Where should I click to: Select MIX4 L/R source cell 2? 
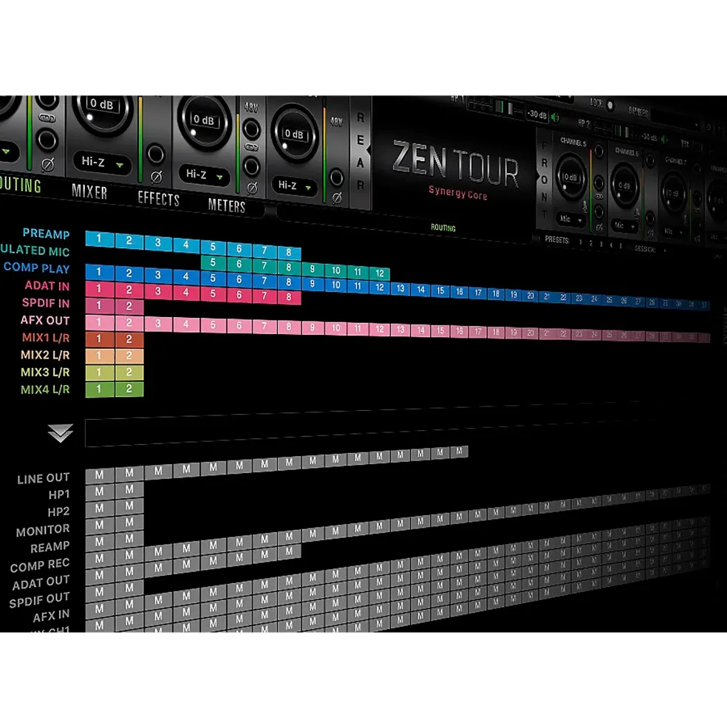(x=129, y=388)
